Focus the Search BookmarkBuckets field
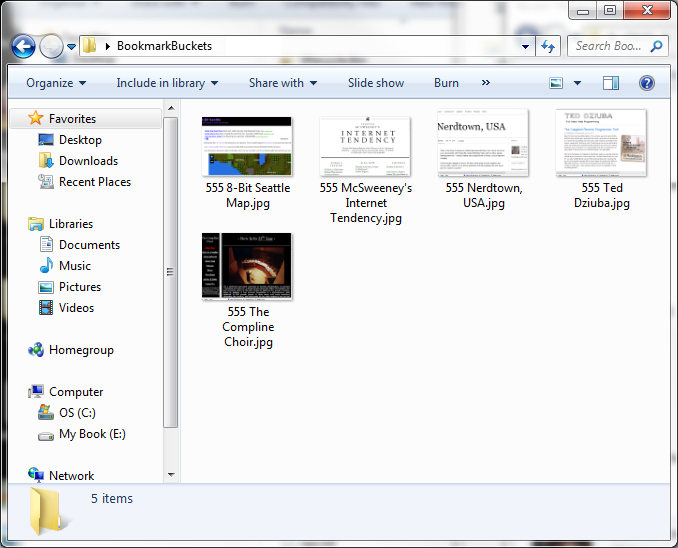Viewport: 678px width, 548px height. coord(618,46)
